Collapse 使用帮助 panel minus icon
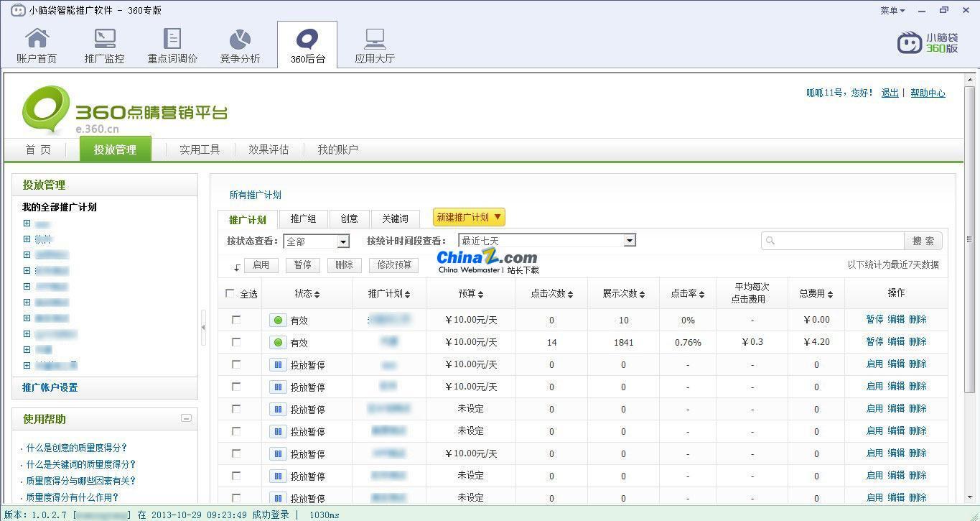980x521 pixels. tap(186, 418)
